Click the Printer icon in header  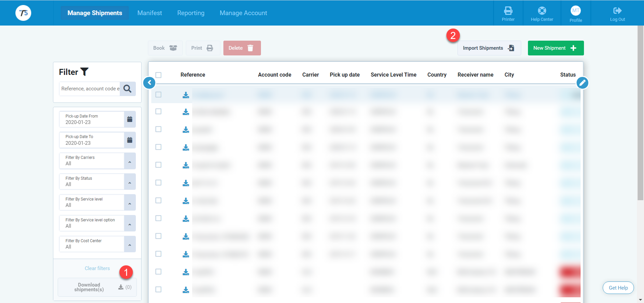click(508, 11)
